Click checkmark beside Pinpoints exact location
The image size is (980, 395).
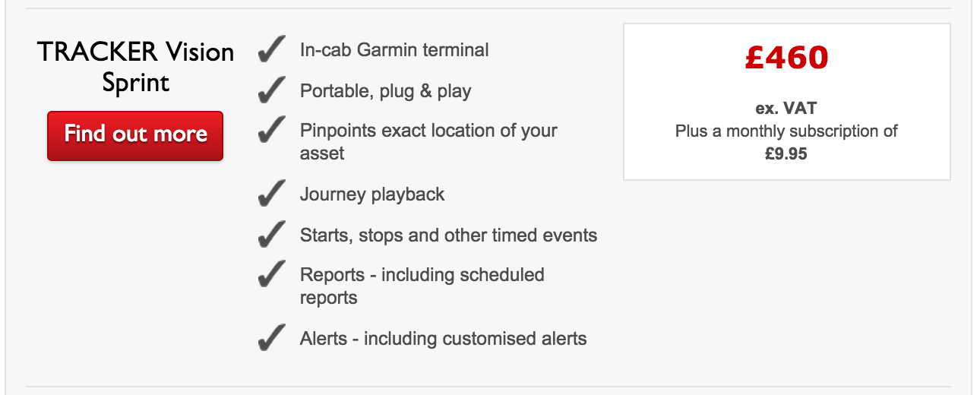pos(272,131)
